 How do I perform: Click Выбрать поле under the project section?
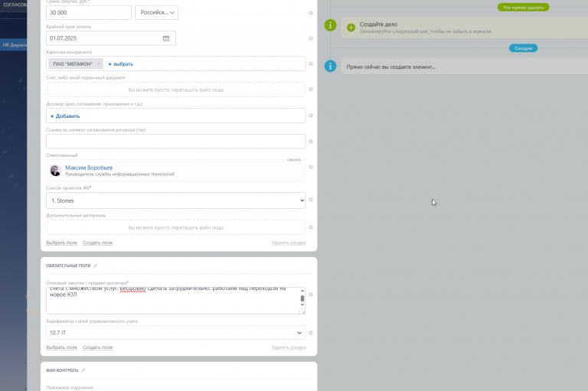pyautogui.click(x=61, y=243)
